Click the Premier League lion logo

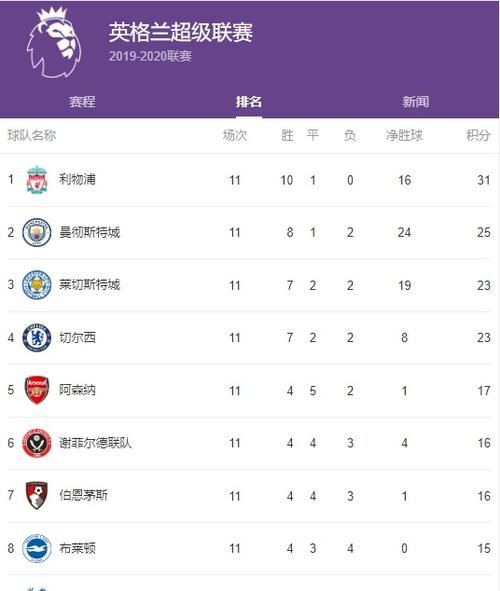click(x=54, y=43)
